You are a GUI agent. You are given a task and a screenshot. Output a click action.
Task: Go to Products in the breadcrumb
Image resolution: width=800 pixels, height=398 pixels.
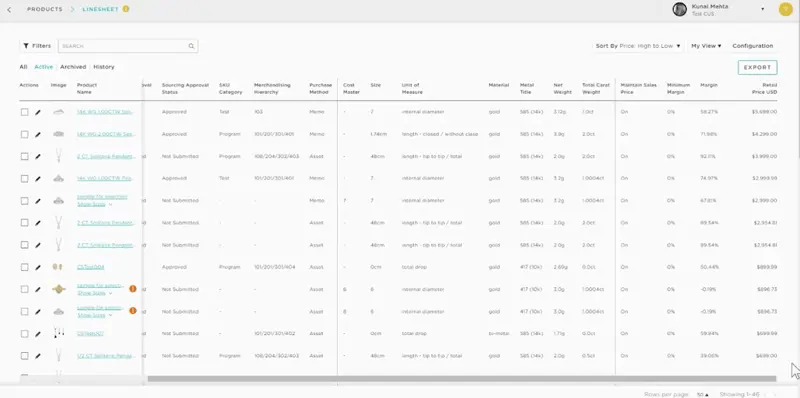click(45, 9)
